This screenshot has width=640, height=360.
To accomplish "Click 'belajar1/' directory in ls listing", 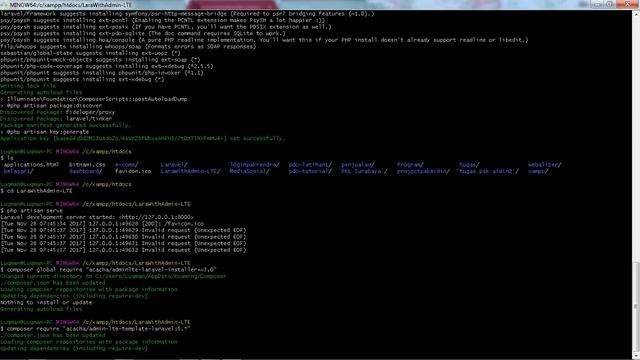I will [x=18, y=171].
